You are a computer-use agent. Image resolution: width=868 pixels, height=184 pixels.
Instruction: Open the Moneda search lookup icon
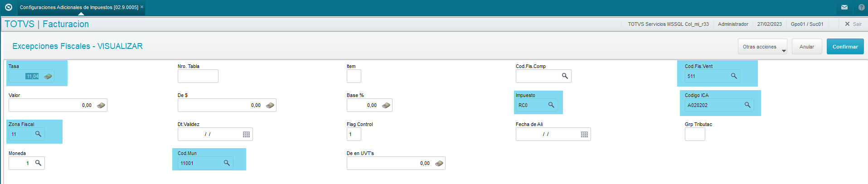(x=38, y=163)
